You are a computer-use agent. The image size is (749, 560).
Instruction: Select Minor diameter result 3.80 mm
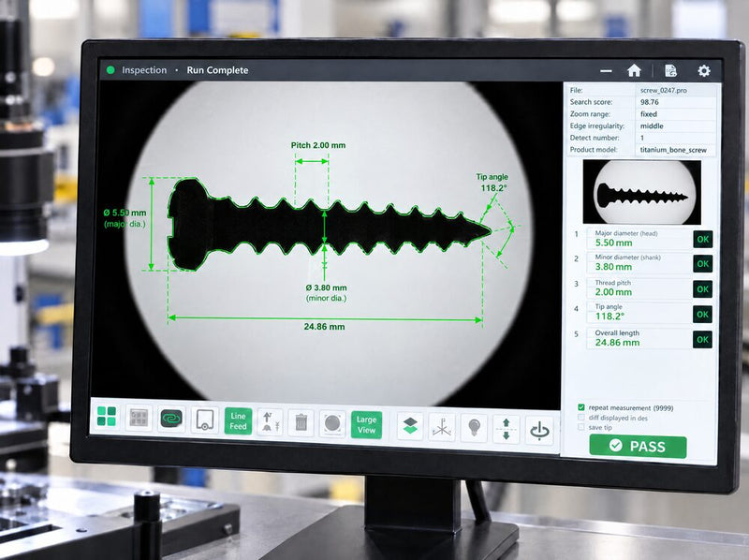click(x=613, y=267)
